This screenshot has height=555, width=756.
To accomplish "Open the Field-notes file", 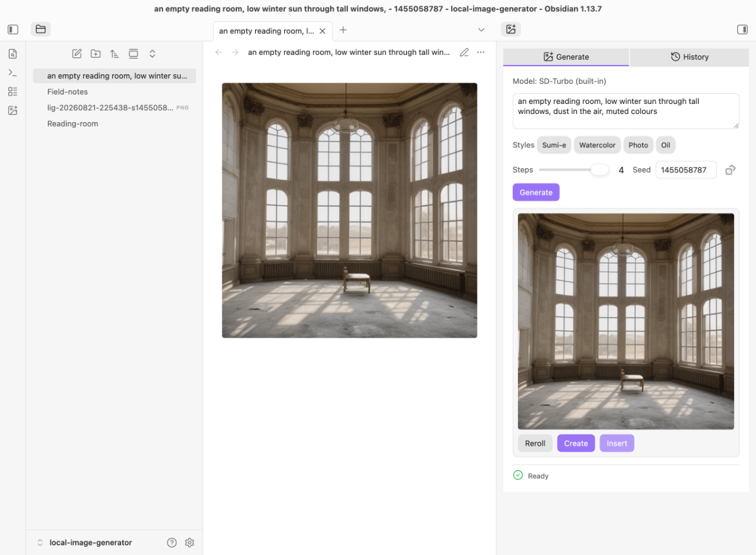I will point(67,92).
